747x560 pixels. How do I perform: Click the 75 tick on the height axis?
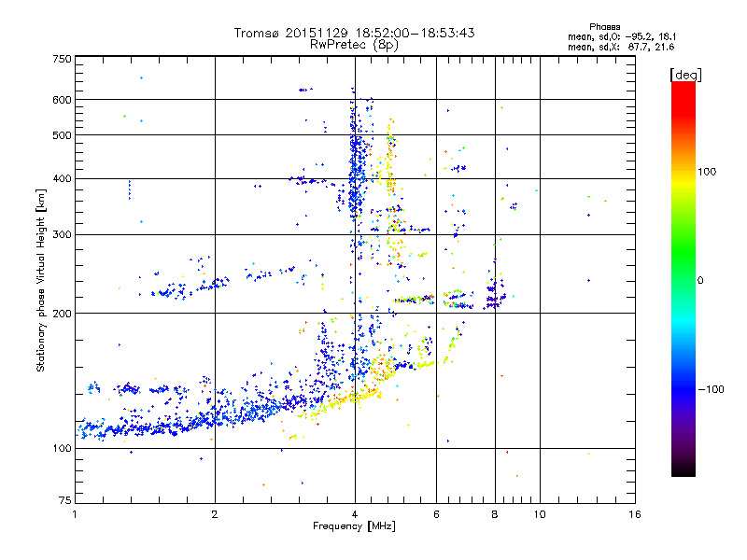point(65,503)
